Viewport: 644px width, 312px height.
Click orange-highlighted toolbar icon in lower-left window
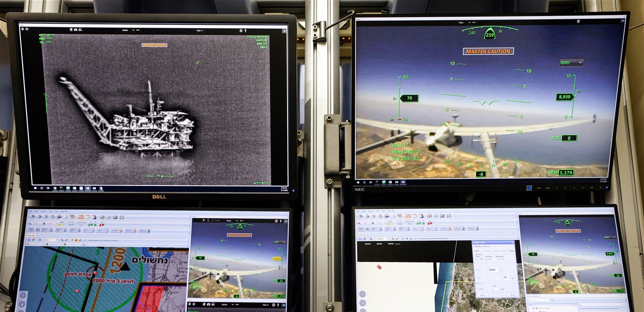pos(80,217)
